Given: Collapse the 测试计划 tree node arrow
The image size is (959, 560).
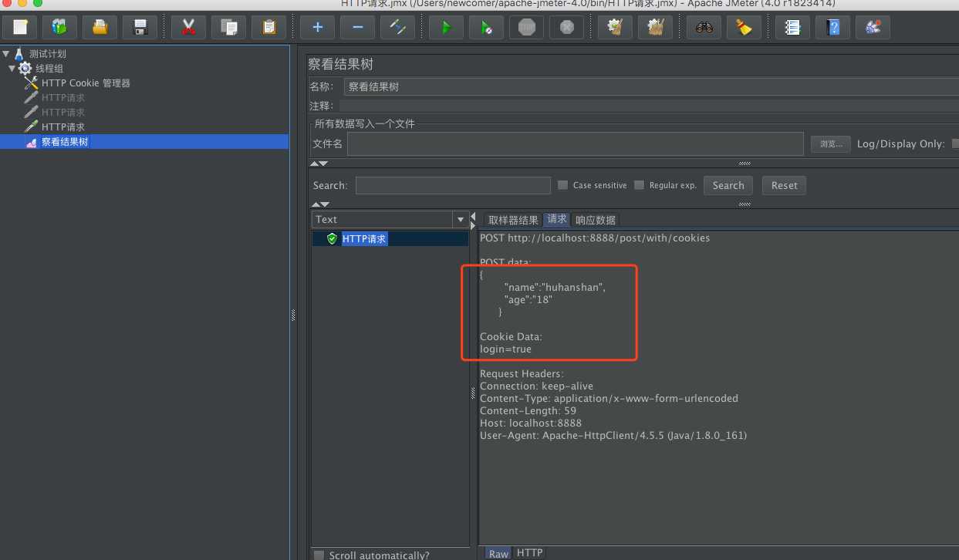Looking at the screenshot, I should 6,54.
